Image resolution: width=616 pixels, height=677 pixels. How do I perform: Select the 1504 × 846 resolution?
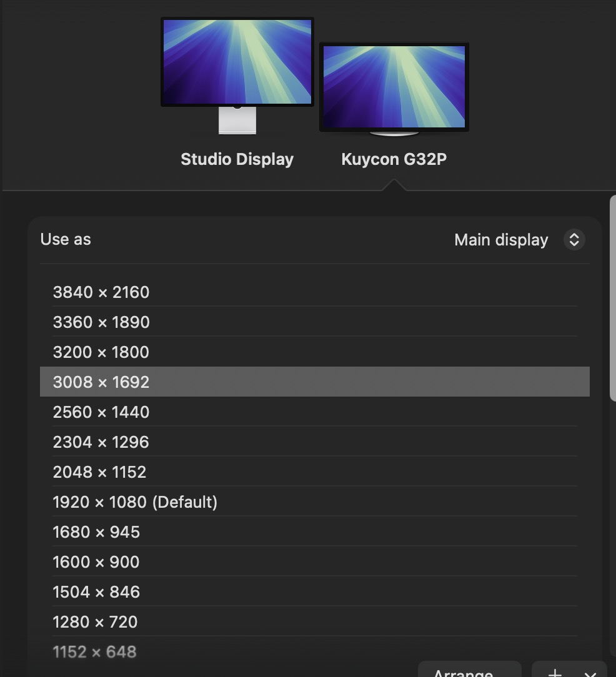click(x=96, y=591)
